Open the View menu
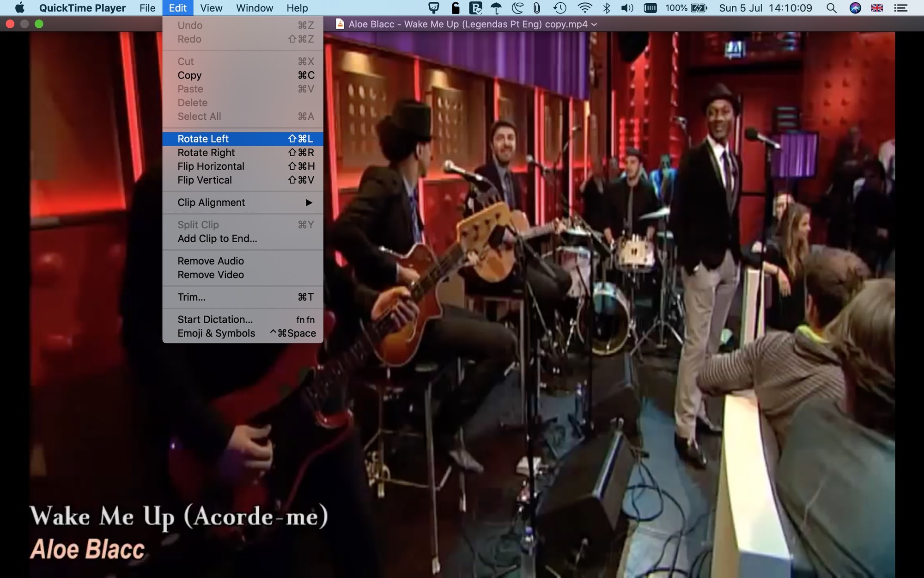The height and width of the screenshot is (578, 924). [x=211, y=8]
